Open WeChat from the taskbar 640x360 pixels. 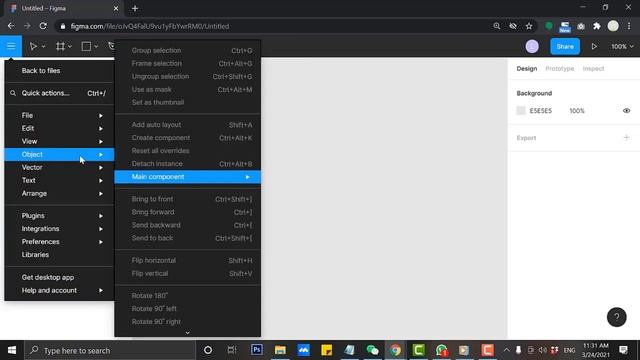point(372,350)
